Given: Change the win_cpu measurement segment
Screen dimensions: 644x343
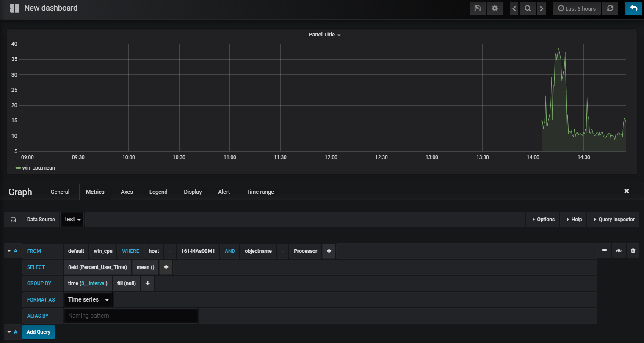Looking at the screenshot, I should pyautogui.click(x=103, y=251).
